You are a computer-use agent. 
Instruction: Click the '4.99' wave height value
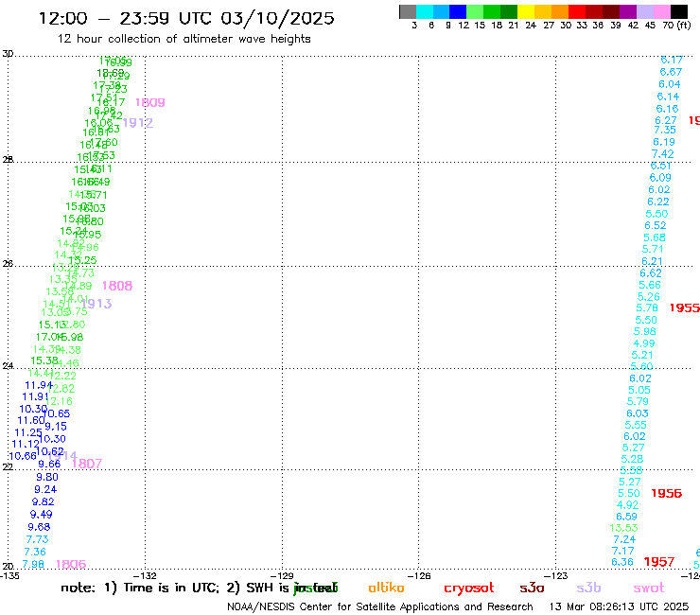644,343
